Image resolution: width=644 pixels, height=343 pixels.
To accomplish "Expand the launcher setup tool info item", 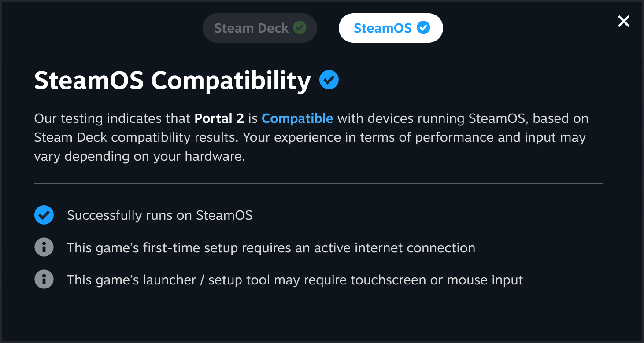I will tap(294, 279).
